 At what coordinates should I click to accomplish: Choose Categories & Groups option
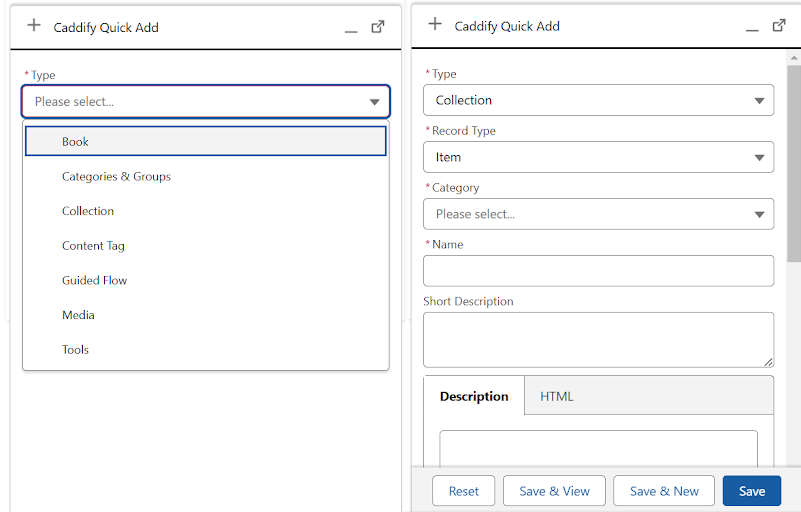[116, 177]
